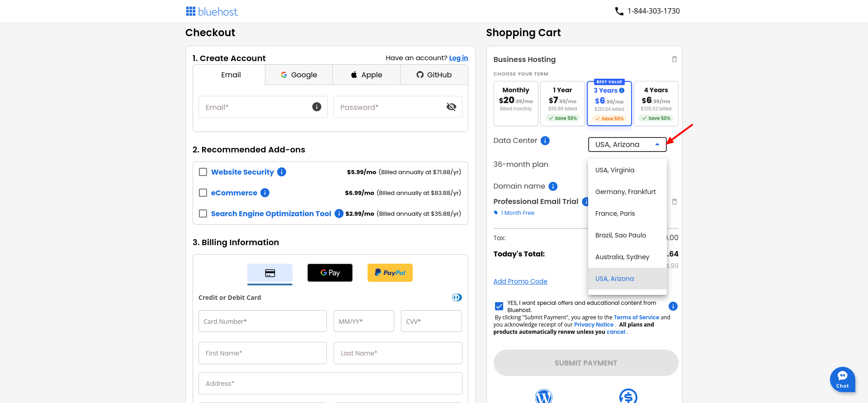Focus the Email input field

(263, 107)
